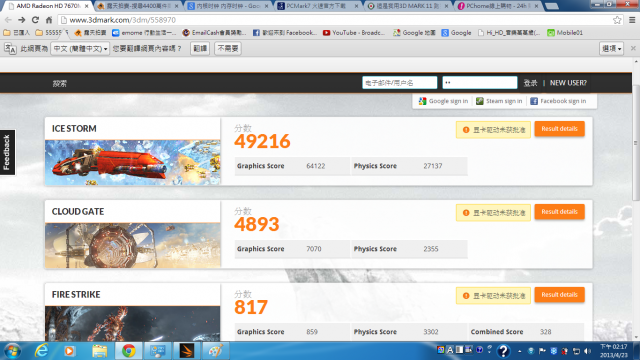Click the Cloud Gate thumbnail image
640x360 pixels.
click(x=133, y=245)
